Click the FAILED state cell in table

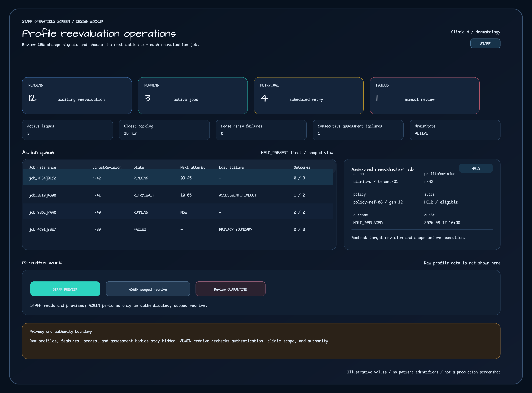pos(140,229)
